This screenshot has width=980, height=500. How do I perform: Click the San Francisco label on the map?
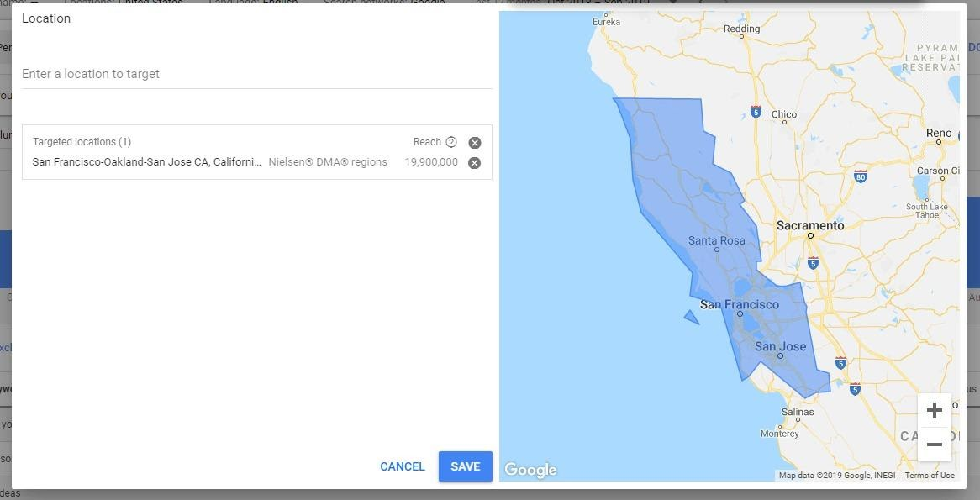pos(740,304)
